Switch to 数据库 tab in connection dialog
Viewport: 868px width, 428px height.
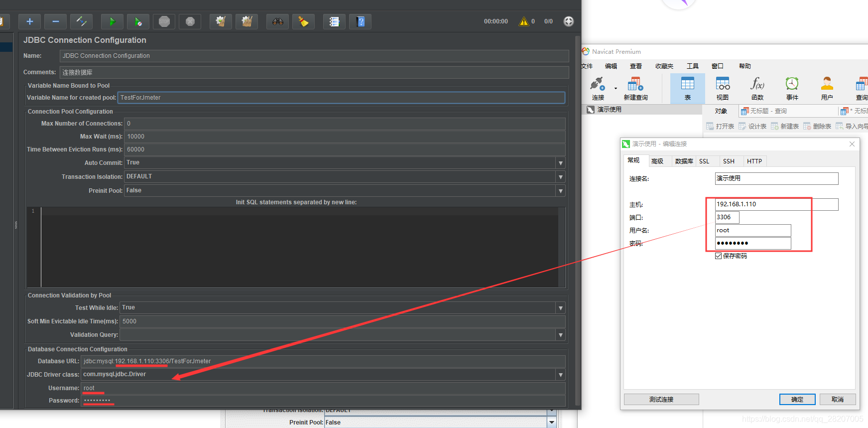[684, 161]
